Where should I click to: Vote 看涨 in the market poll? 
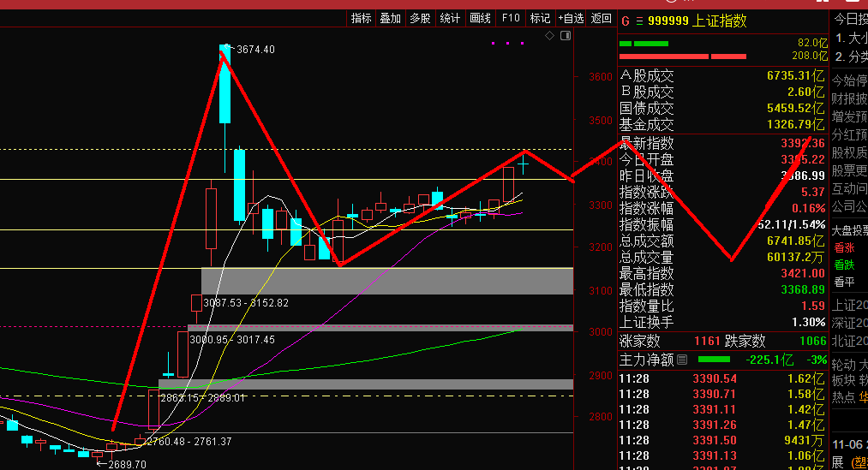click(844, 248)
